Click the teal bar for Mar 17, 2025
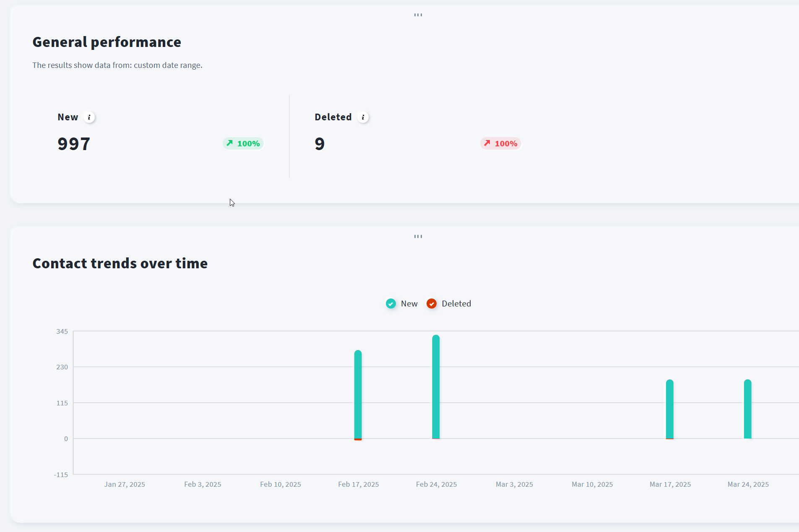This screenshot has width=799, height=532. coord(669,409)
